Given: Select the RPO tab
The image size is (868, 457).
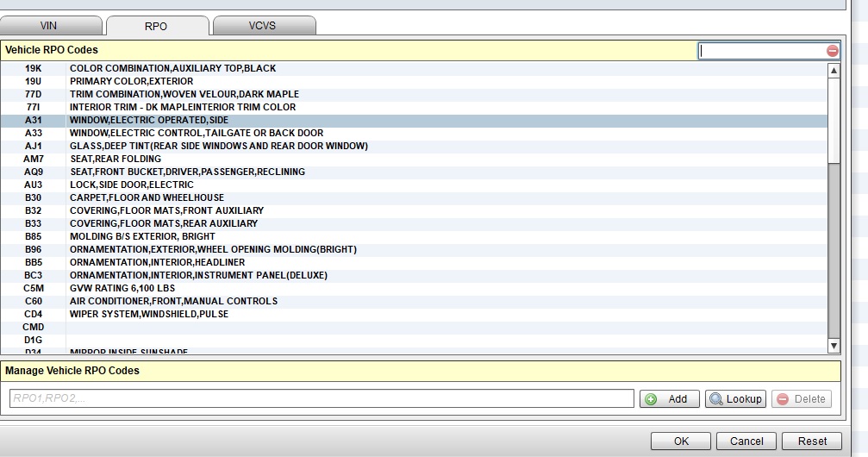Looking at the screenshot, I should (x=156, y=26).
